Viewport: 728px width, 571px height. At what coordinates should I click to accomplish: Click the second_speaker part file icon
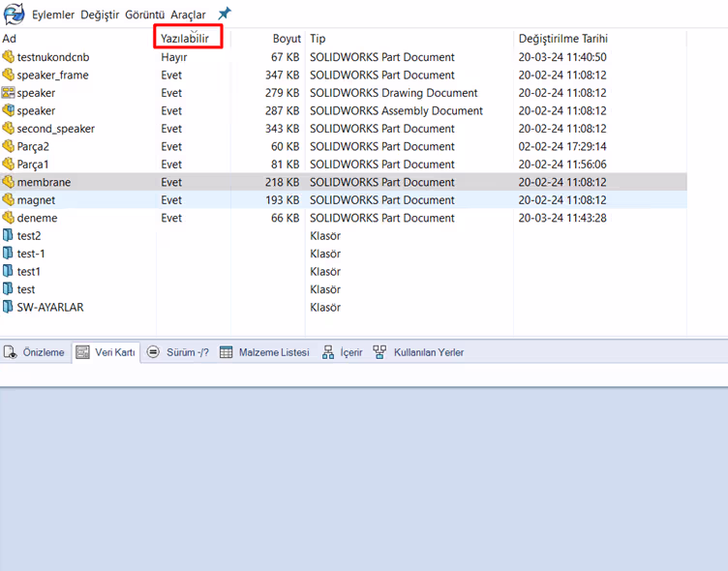pos(8,128)
